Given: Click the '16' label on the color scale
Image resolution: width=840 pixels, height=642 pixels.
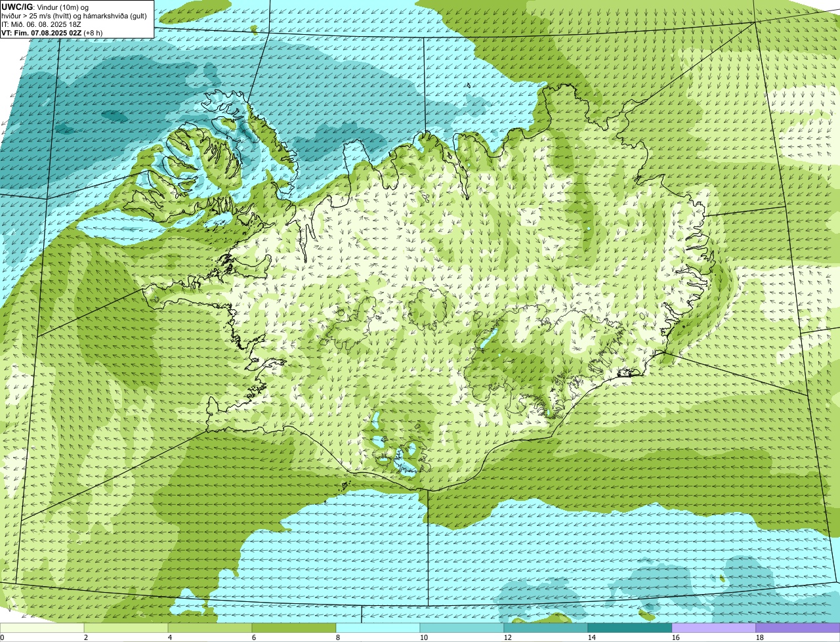Looking at the screenshot, I should (x=675, y=637).
